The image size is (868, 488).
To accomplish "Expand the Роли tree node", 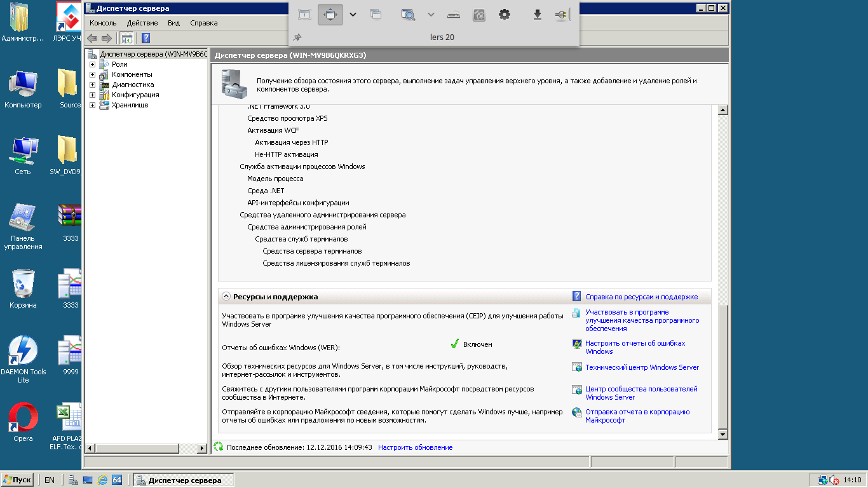I will (x=92, y=64).
